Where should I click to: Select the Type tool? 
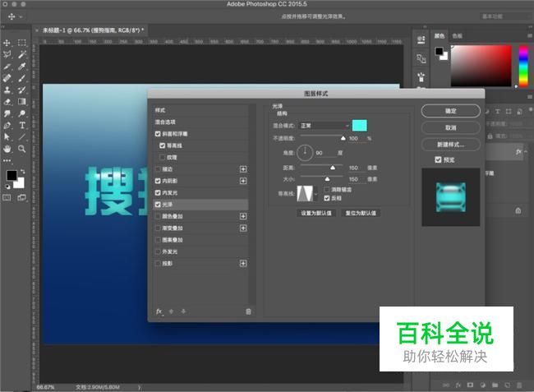tap(22, 126)
